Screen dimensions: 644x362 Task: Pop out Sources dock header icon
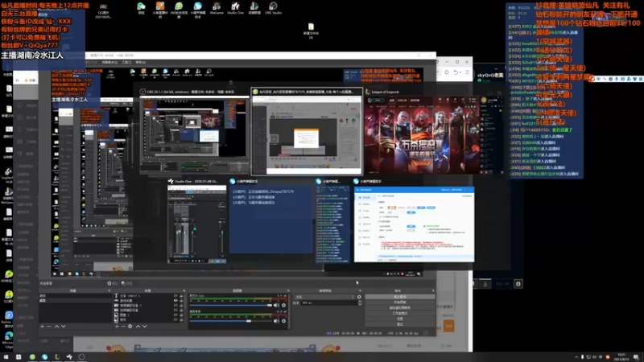click(x=184, y=290)
